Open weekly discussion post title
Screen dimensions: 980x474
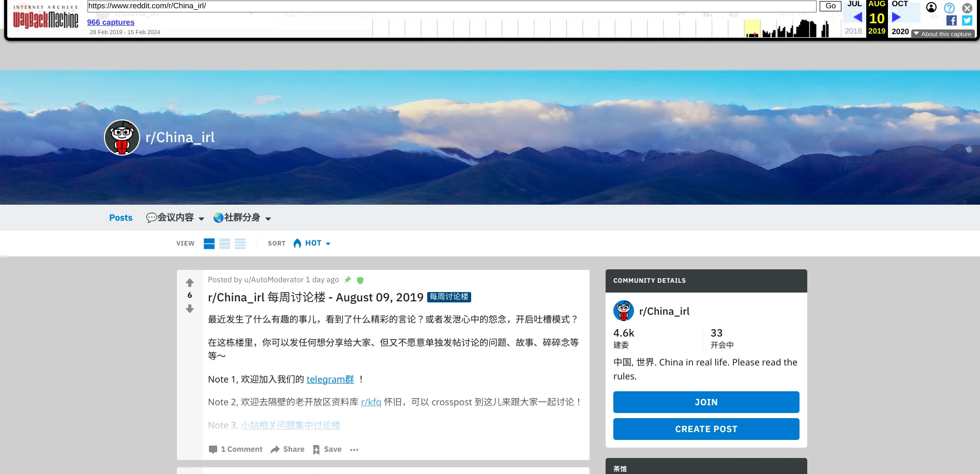pos(315,298)
